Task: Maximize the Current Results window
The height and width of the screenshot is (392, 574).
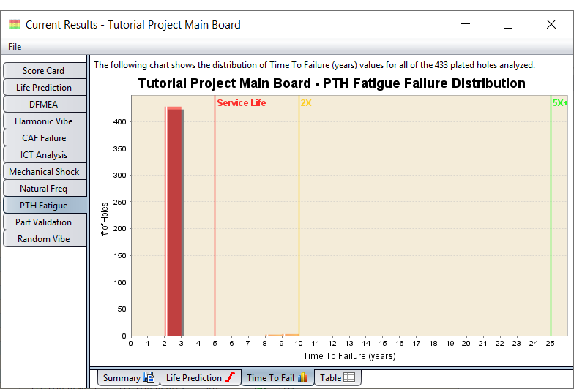Action: pyautogui.click(x=508, y=25)
